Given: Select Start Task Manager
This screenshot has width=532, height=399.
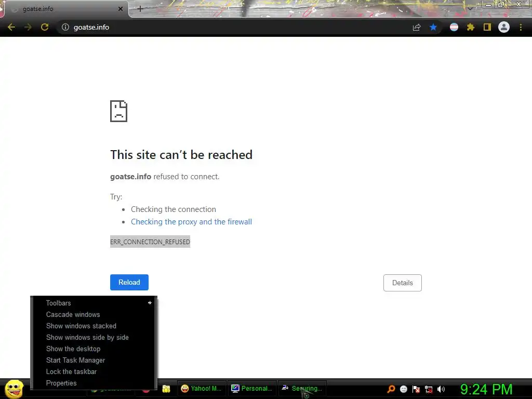Looking at the screenshot, I should pos(94,361).
